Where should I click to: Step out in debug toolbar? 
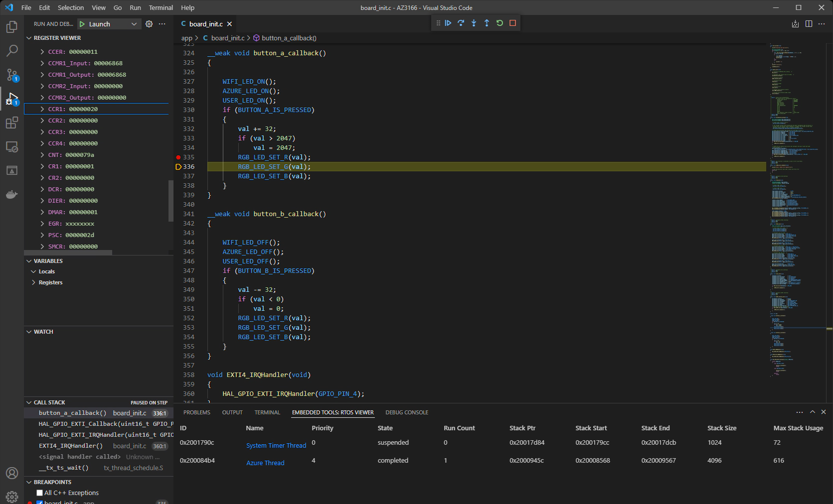coord(487,23)
